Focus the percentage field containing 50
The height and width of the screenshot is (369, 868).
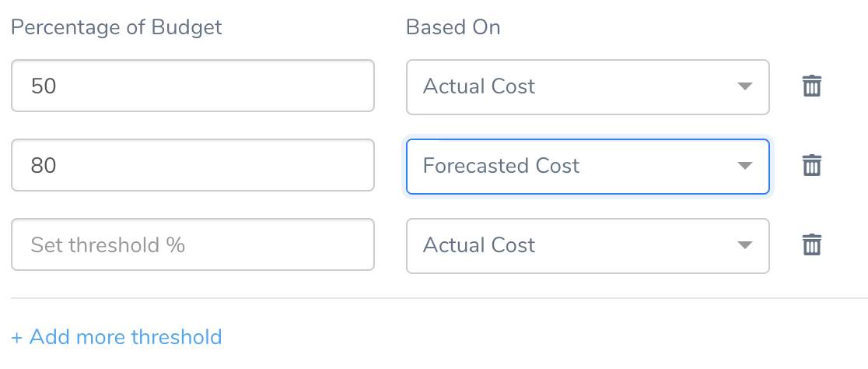[193, 86]
